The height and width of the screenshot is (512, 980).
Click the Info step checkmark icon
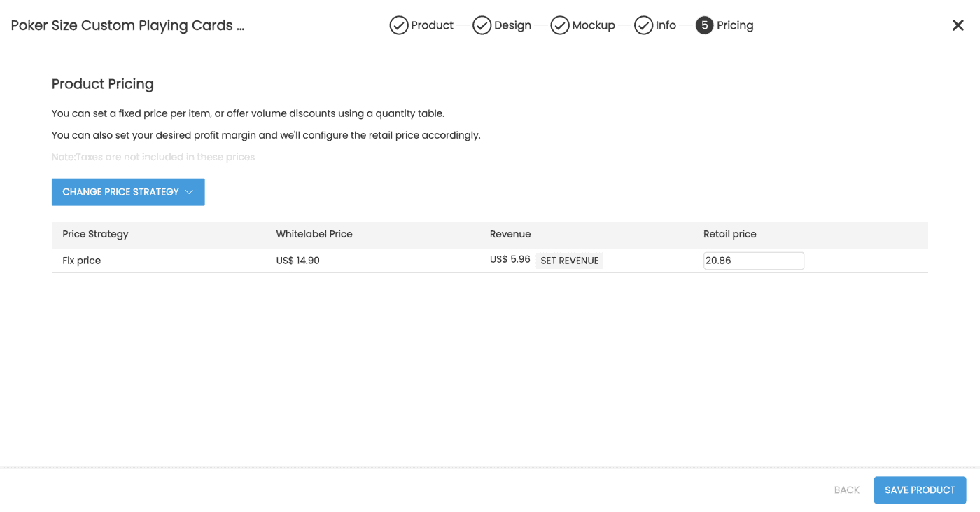click(643, 26)
